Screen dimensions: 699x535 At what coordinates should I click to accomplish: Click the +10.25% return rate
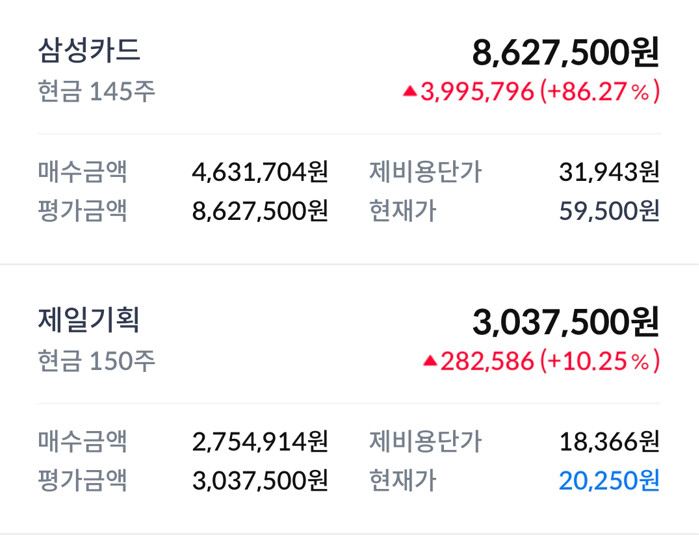tap(600, 360)
